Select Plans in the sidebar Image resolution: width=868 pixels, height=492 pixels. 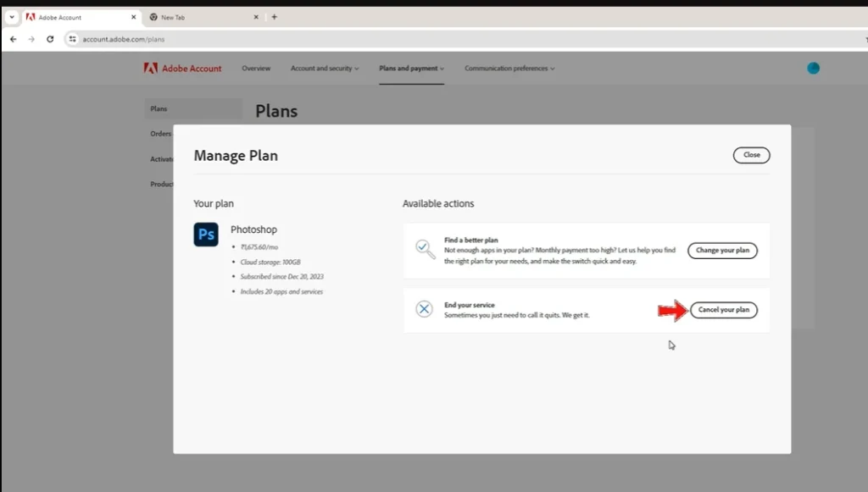pyautogui.click(x=193, y=109)
